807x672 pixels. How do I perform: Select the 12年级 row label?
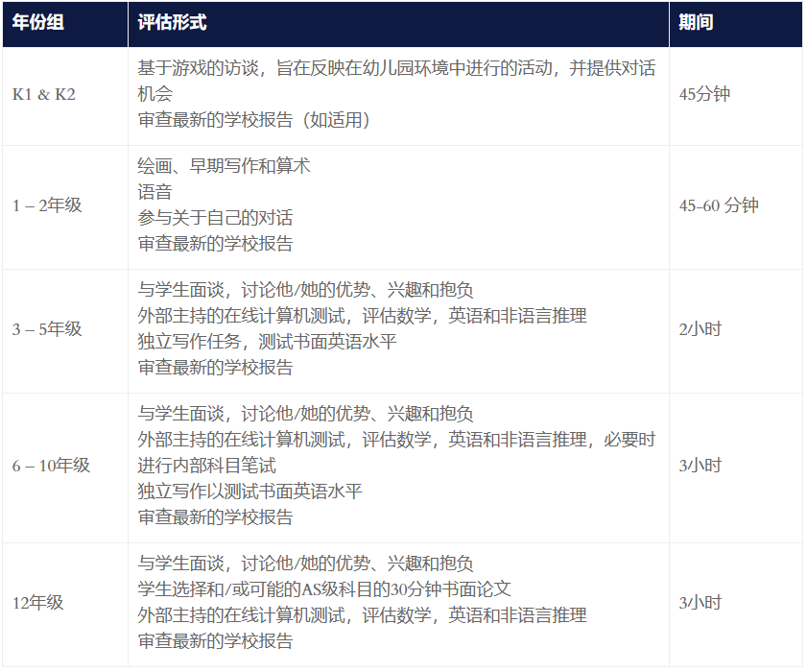tap(36, 600)
